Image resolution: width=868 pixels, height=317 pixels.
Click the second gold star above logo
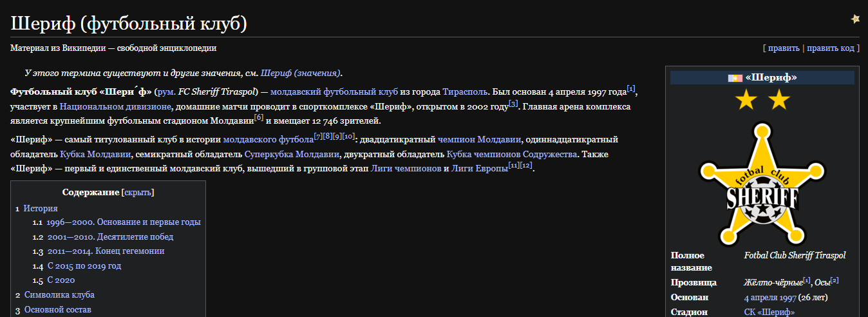click(x=779, y=99)
